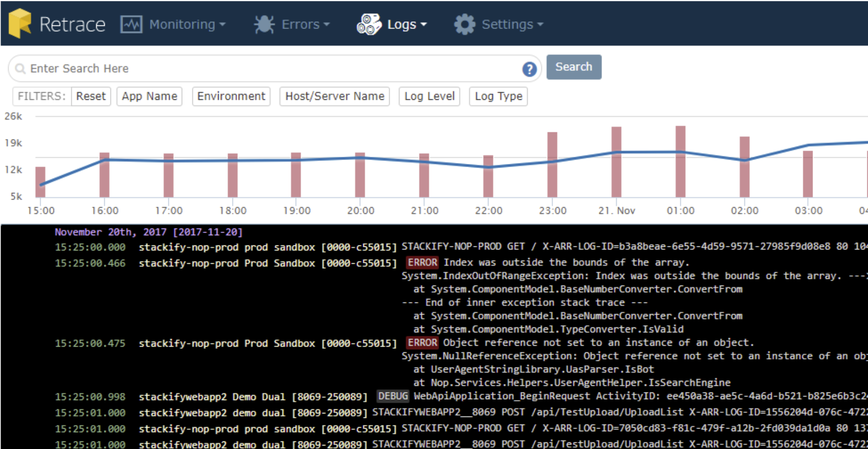The width and height of the screenshot is (868, 449).
Task: Select the 01:00 chart bar
Action: pyautogui.click(x=680, y=161)
